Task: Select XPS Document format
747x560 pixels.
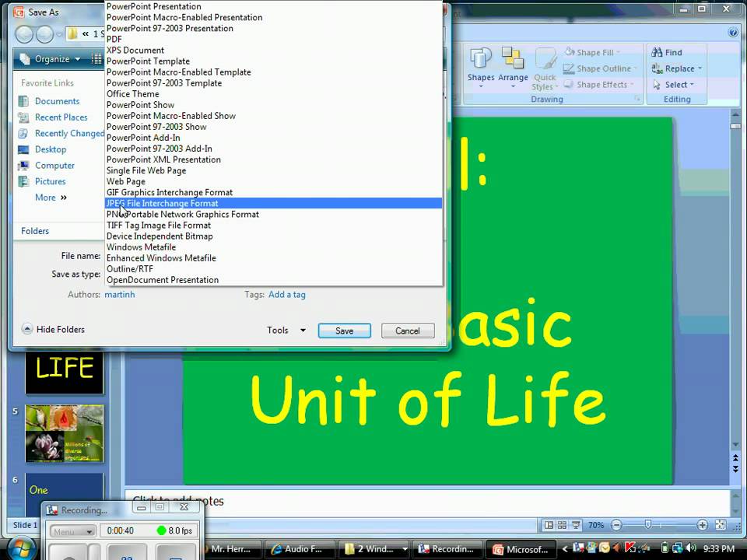Action: click(273, 50)
